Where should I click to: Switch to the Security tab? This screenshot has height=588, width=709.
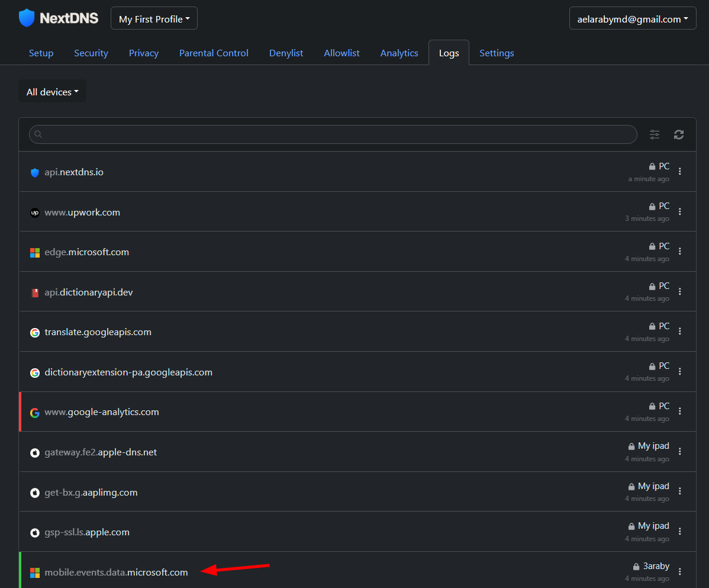click(91, 53)
